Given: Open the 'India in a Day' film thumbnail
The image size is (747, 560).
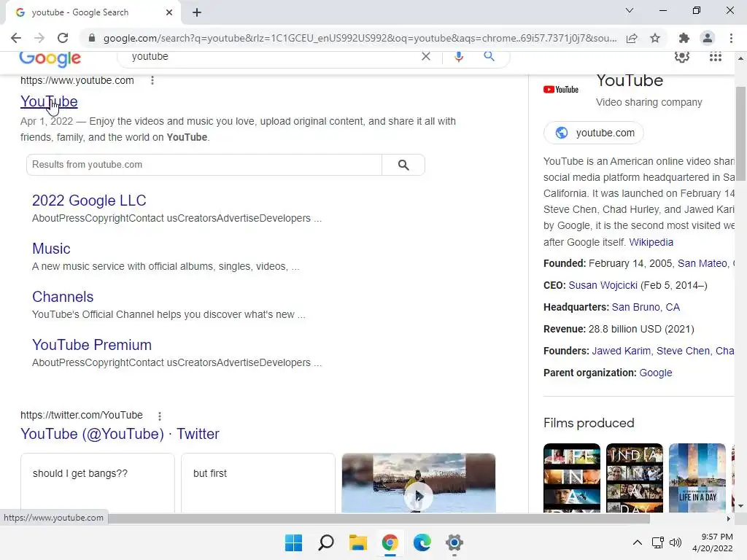Looking at the screenshot, I should coord(635,478).
